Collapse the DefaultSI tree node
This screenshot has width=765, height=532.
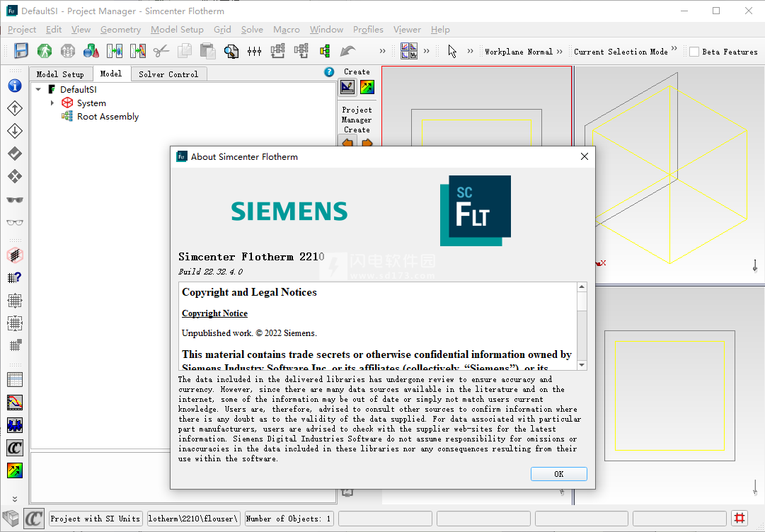38,90
